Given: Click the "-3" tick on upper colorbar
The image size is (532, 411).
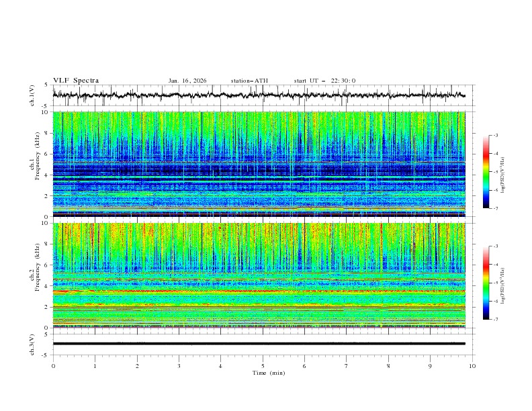Looking at the screenshot, I should tap(496, 135).
